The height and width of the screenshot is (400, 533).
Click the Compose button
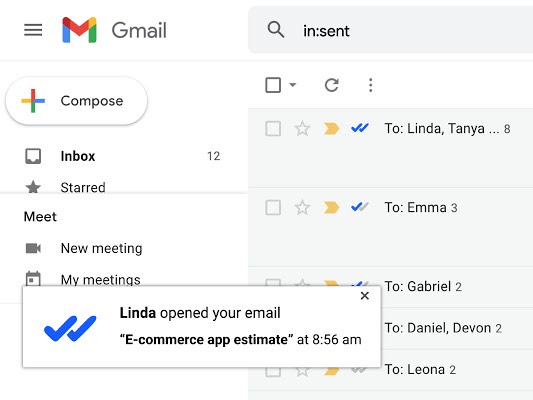76,101
